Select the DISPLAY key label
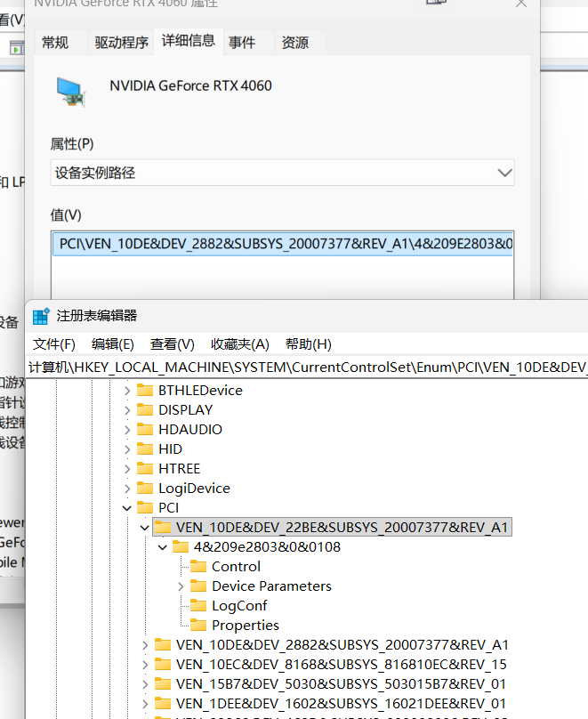Viewport: 588px width, 719px height. click(x=186, y=410)
